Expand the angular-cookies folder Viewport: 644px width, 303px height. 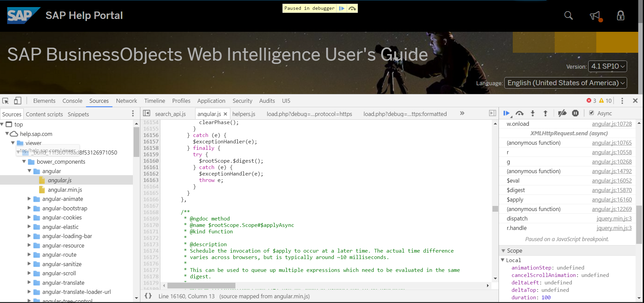click(x=29, y=217)
